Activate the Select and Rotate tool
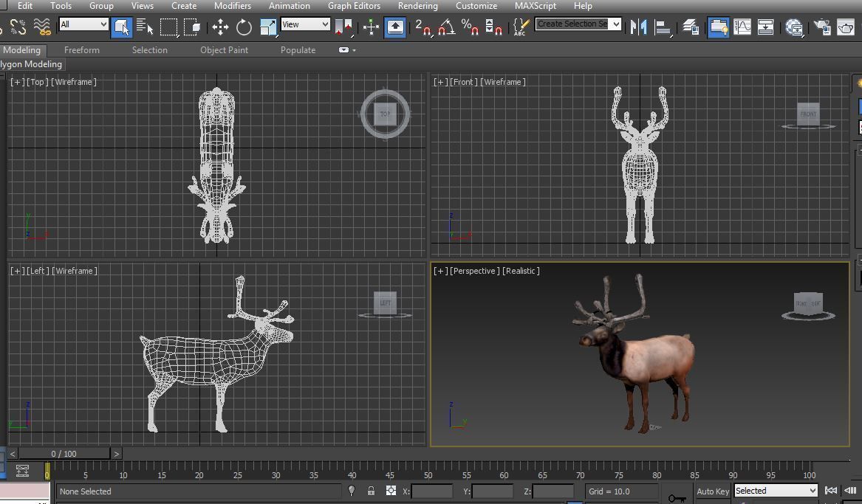This screenshot has width=862, height=504. click(244, 27)
